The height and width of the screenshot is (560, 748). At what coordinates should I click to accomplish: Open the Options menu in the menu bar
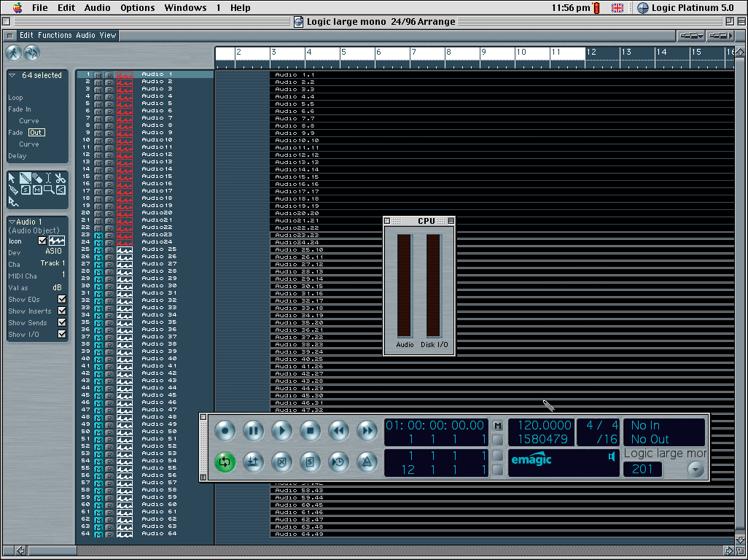tap(137, 7)
